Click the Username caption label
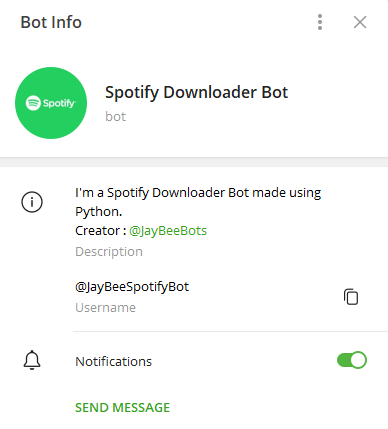This screenshot has height=429, width=388. click(105, 307)
